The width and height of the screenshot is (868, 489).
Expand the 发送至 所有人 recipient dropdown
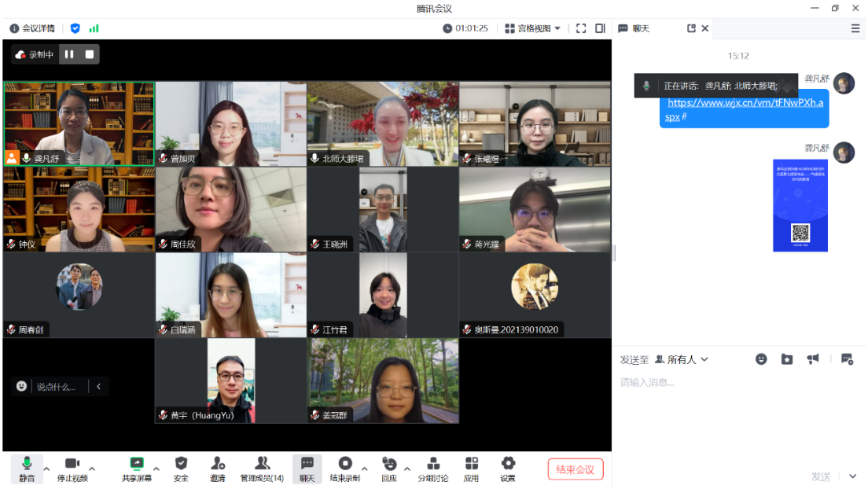coord(682,359)
